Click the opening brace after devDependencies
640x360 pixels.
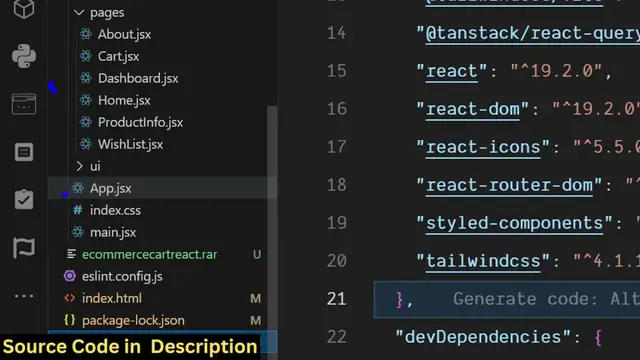point(598,338)
